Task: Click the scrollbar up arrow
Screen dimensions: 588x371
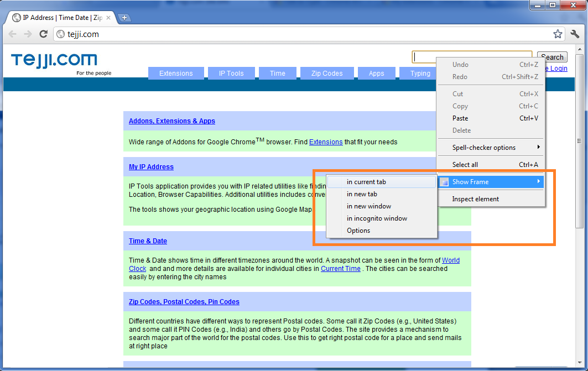Action: [579, 48]
